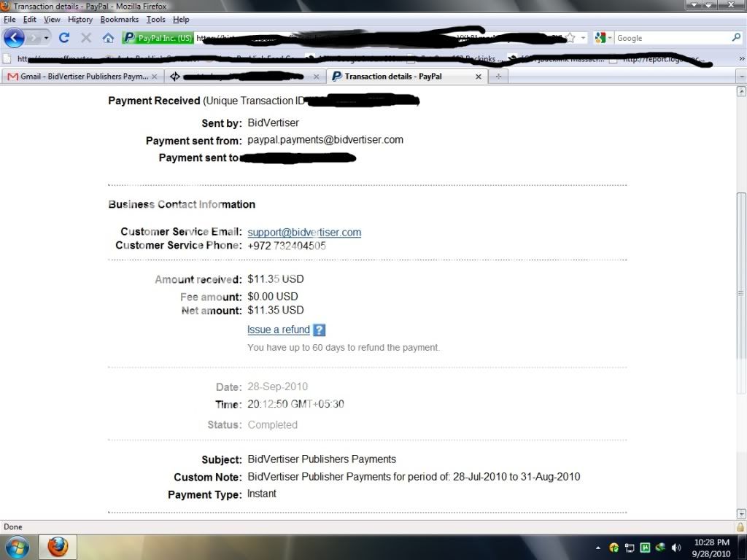Screen dimensions: 747x560
Task: Reload the current page
Action: (64, 38)
